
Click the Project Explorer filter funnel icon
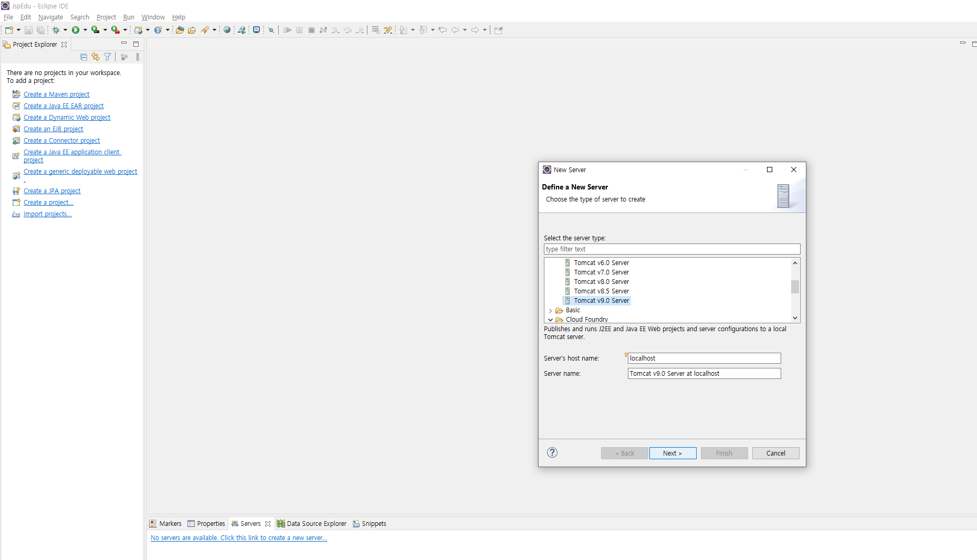pyautogui.click(x=108, y=57)
